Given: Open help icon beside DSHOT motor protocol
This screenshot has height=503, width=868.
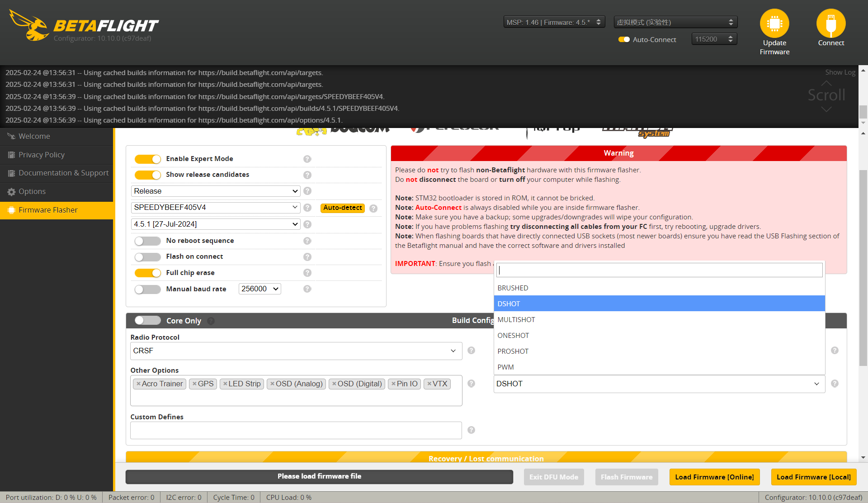Looking at the screenshot, I should [835, 384].
